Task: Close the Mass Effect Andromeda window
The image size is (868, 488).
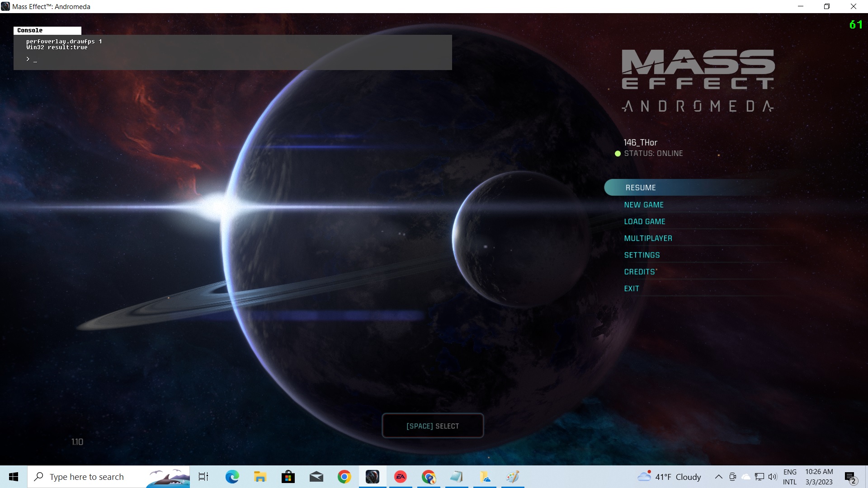Action: (x=854, y=6)
